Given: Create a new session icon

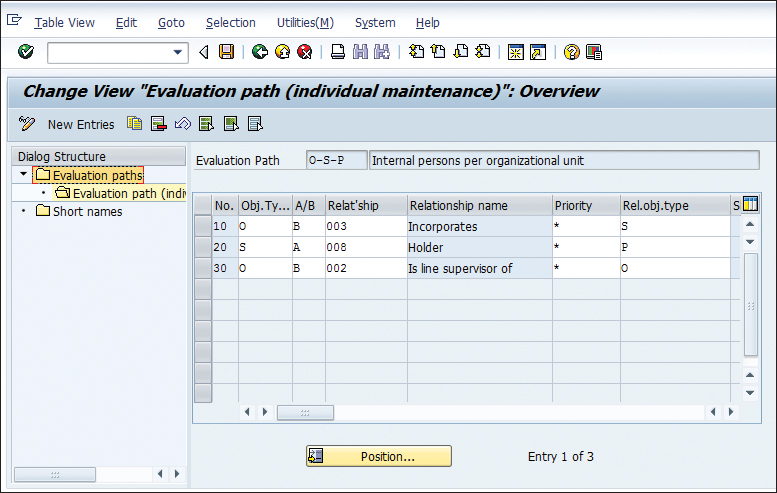Looking at the screenshot, I should (516, 52).
